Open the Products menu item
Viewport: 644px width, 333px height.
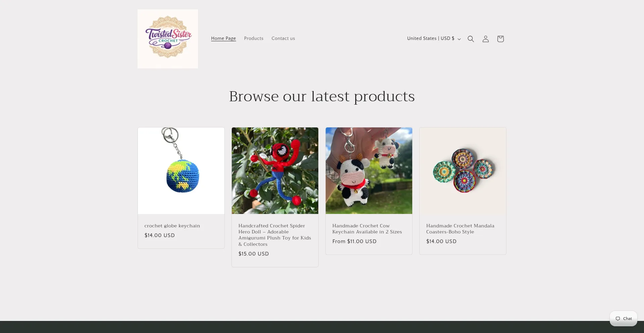coord(254,39)
